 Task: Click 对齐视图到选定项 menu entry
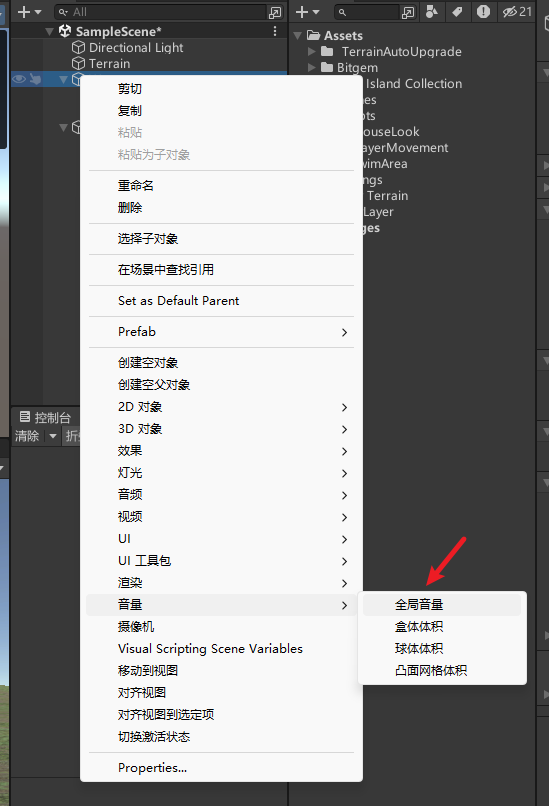point(222,715)
